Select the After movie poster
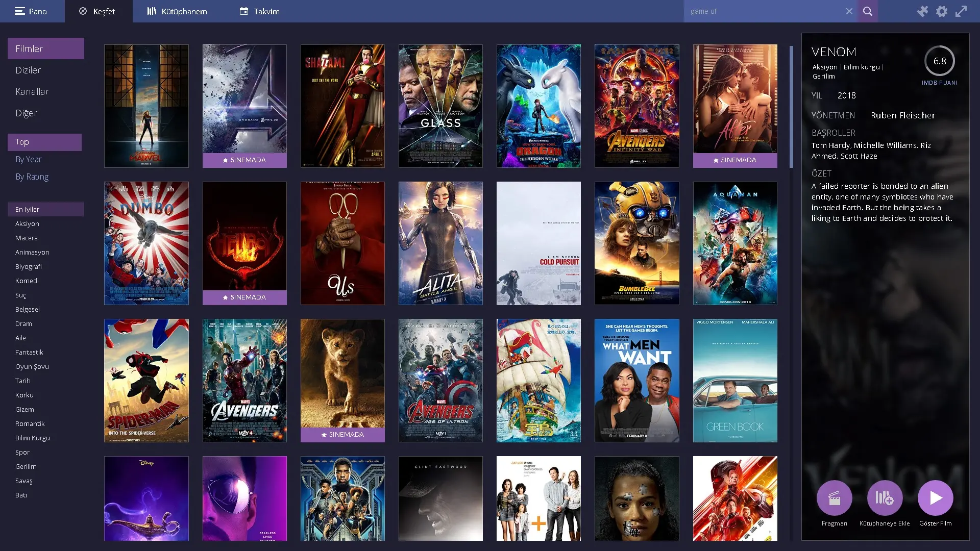 pyautogui.click(x=735, y=106)
